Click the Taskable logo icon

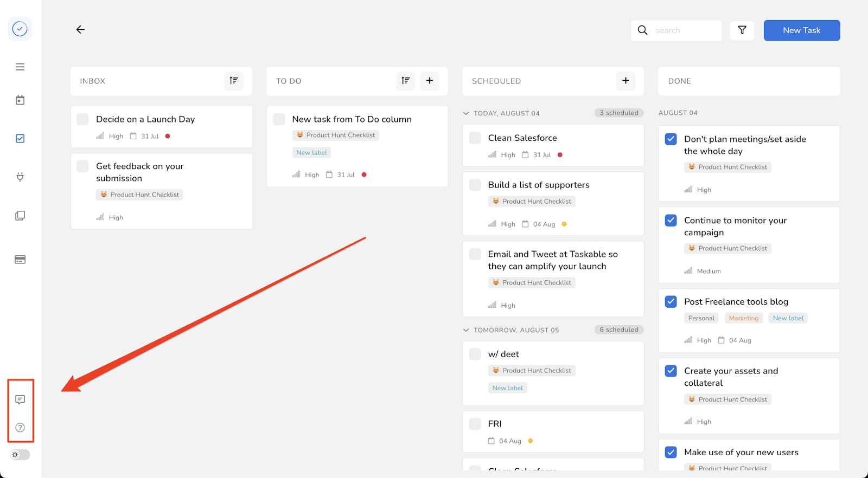(x=20, y=29)
